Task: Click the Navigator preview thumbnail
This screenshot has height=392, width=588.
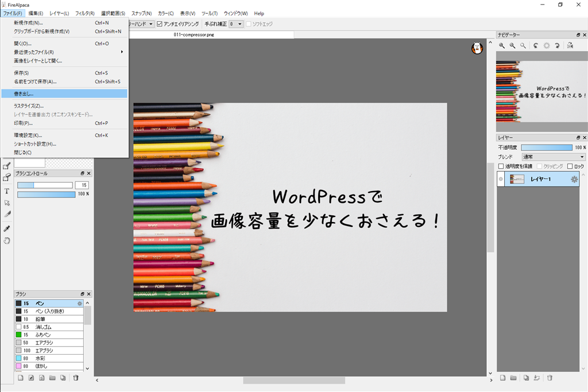Action: pos(542,91)
